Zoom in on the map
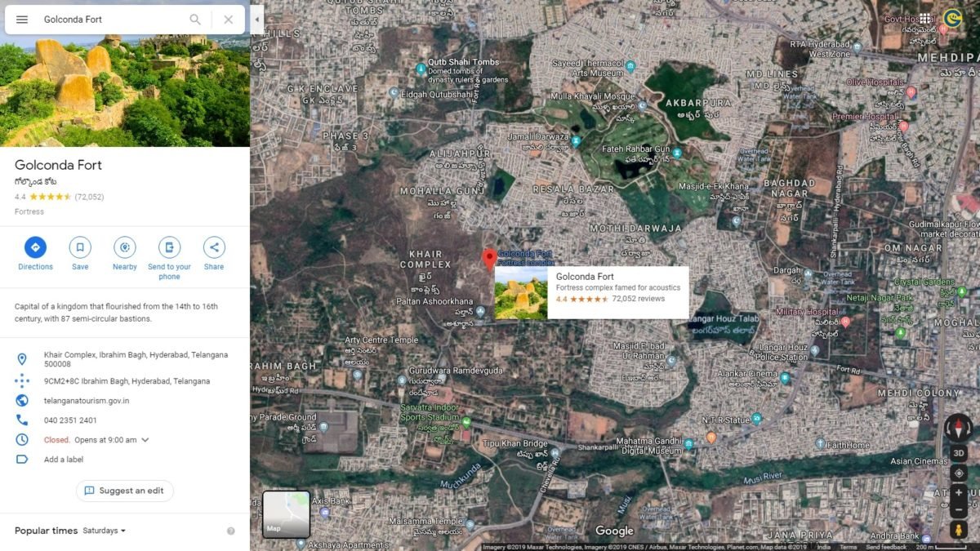 (959, 493)
